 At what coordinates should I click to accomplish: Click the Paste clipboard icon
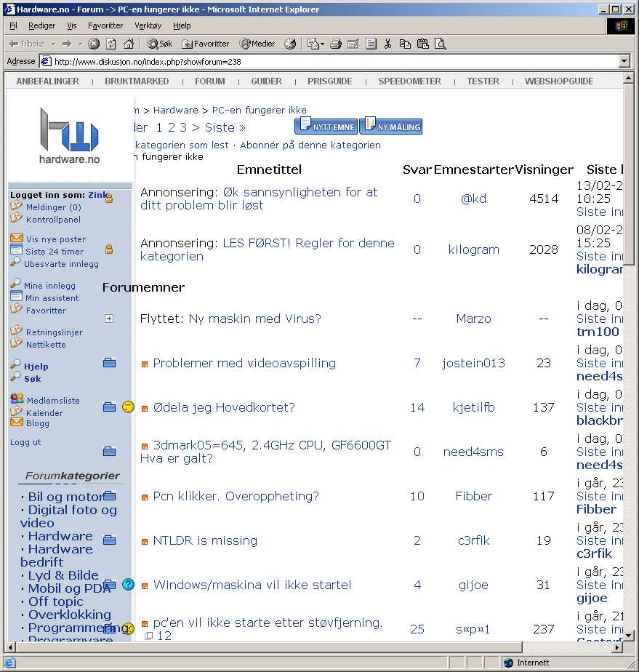tap(422, 44)
